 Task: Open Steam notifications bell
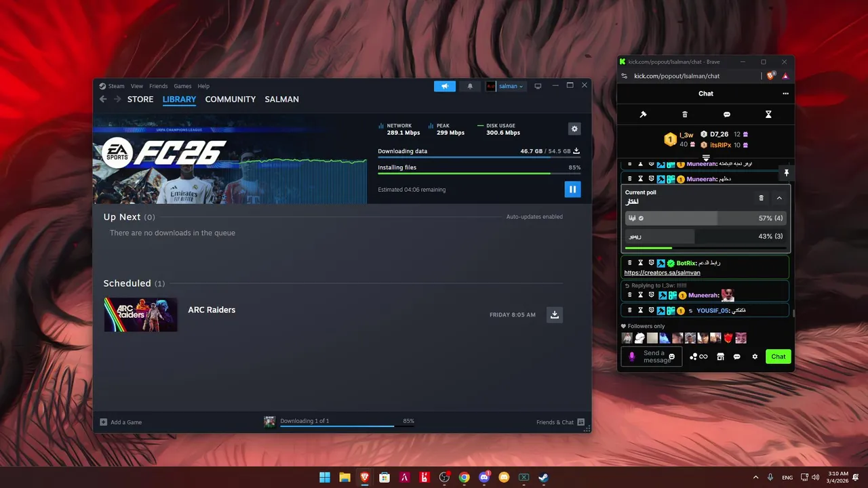coord(470,86)
